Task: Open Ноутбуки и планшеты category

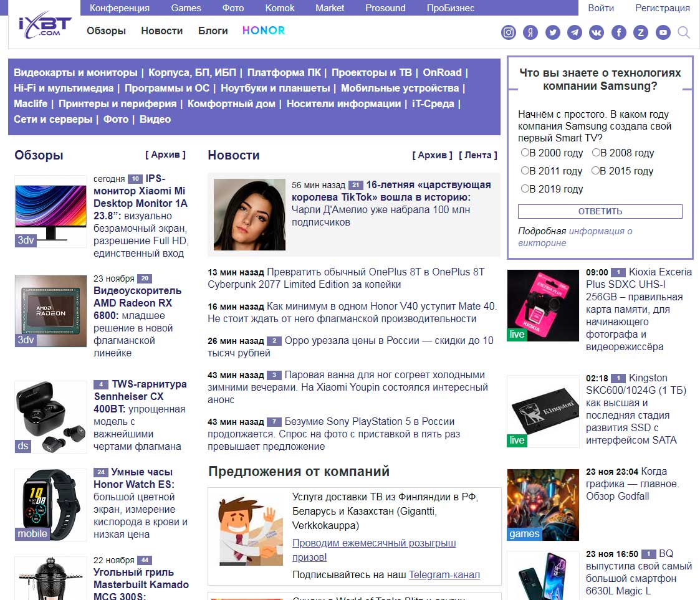Action: (x=276, y=88)
